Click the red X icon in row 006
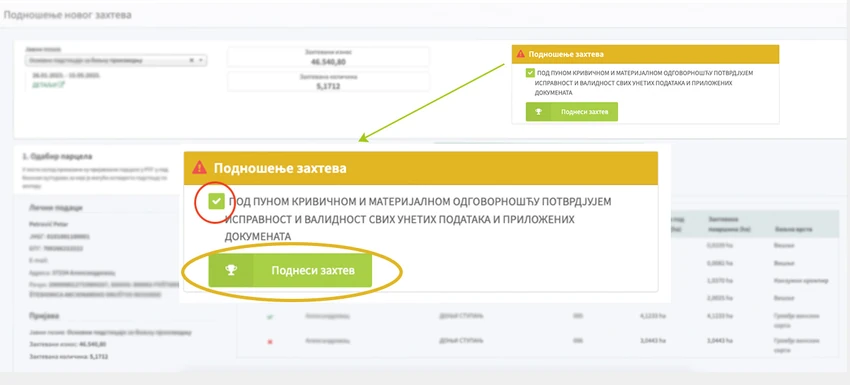Screen dimensions: 850x385 tap(270, 342)
